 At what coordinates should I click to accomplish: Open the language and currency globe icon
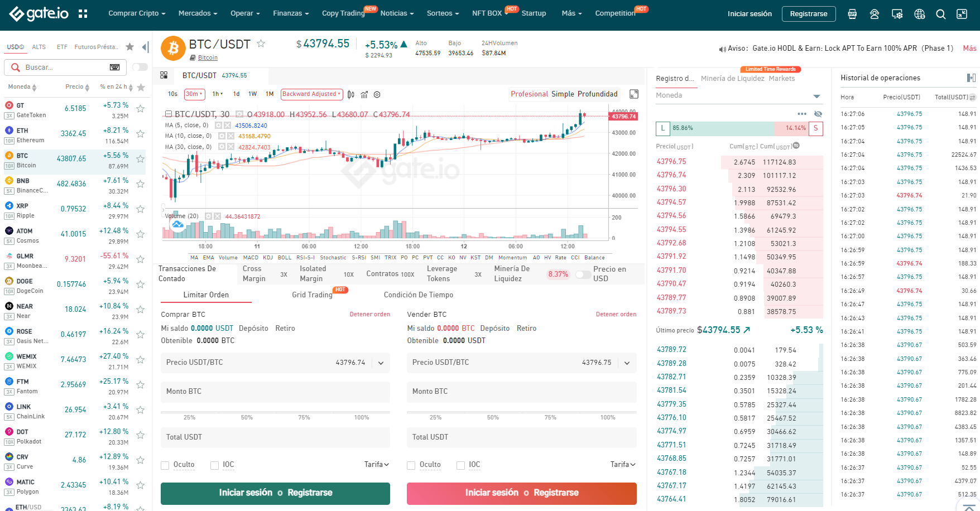919,14
